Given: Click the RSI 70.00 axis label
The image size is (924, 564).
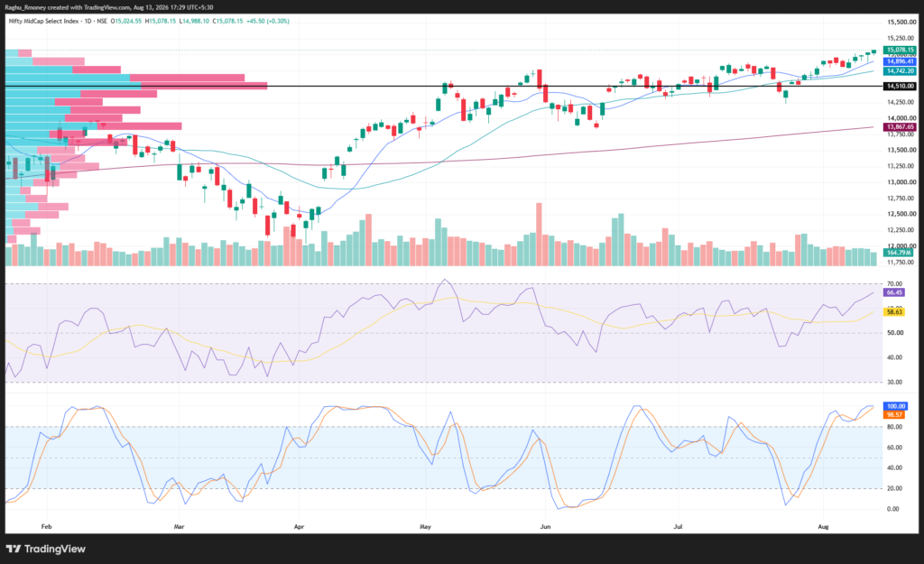Looking at the screenshot, I should coord(894,284).
